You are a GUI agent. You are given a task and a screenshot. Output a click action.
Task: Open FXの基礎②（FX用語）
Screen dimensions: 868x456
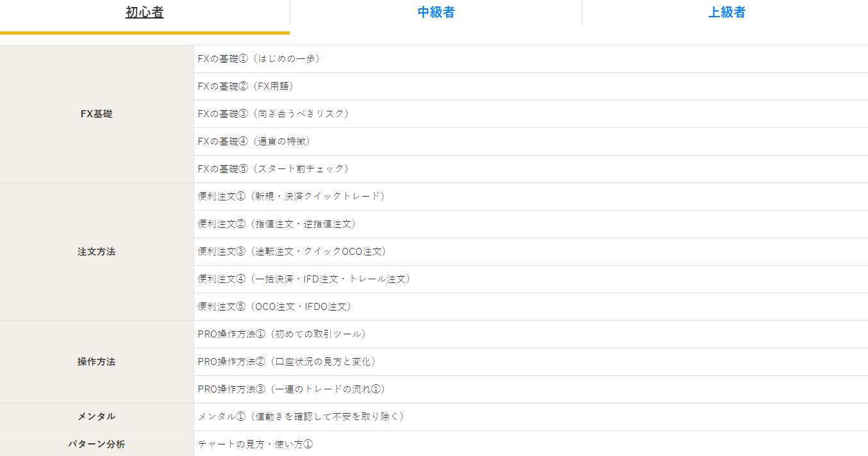[246, 86]
